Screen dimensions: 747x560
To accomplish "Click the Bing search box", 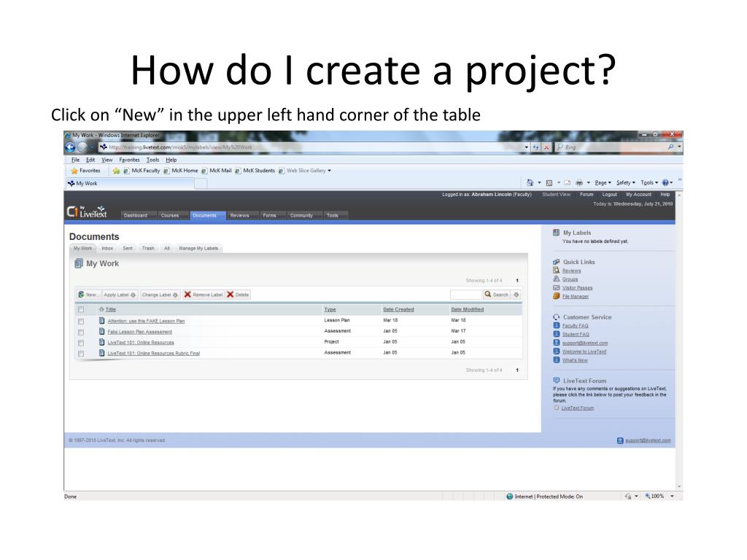I will click(612, 147).
